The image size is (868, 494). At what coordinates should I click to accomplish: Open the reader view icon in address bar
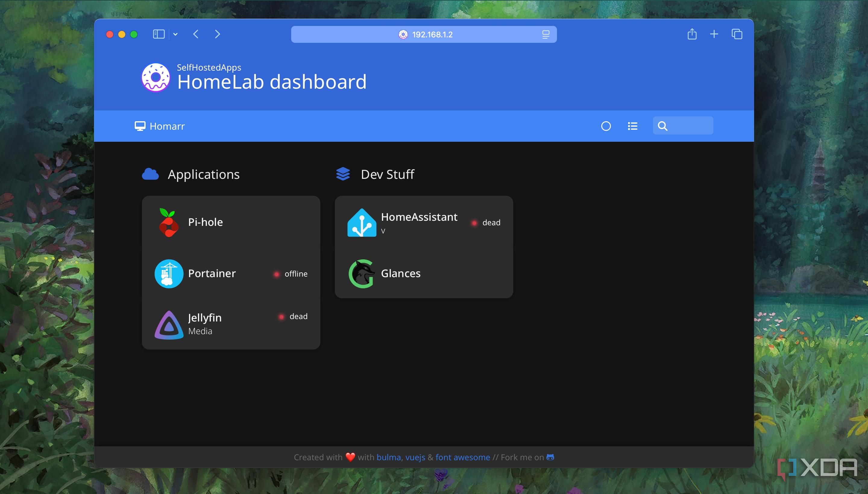pyautogui.click(x=546, y=34)
